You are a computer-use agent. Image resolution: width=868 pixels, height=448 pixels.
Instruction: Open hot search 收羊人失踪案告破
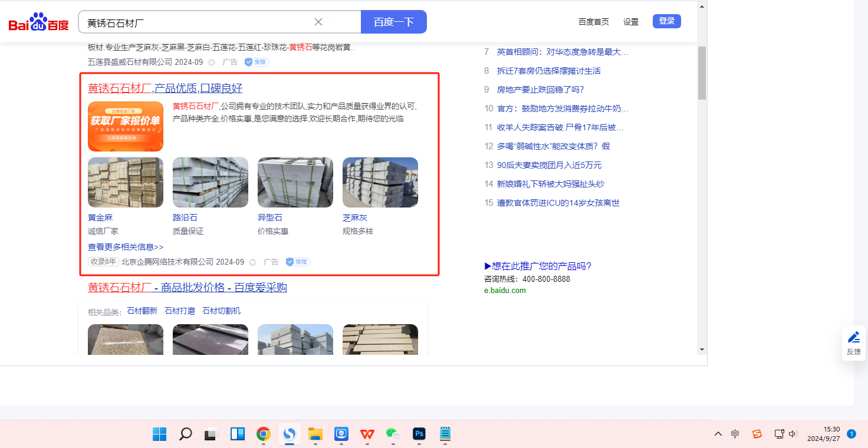coord(560,127)
